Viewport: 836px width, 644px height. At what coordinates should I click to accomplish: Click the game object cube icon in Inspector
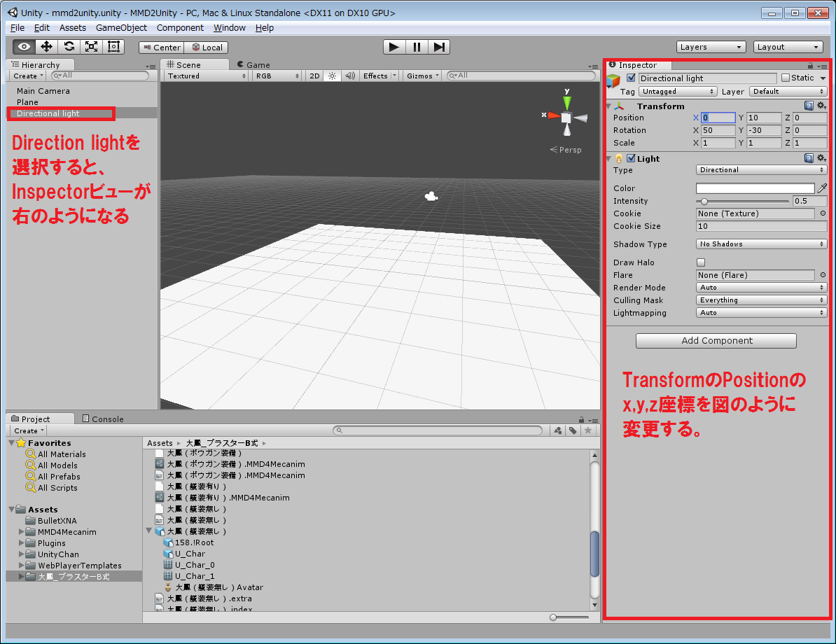(613, 82)
